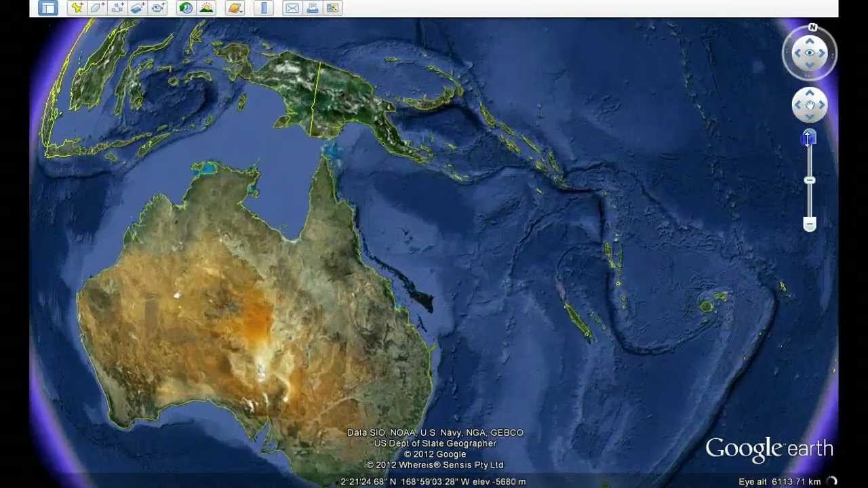The image size is (868, 488).
Task: Look up using the eye control's top arrow
Action: (810, 41)
